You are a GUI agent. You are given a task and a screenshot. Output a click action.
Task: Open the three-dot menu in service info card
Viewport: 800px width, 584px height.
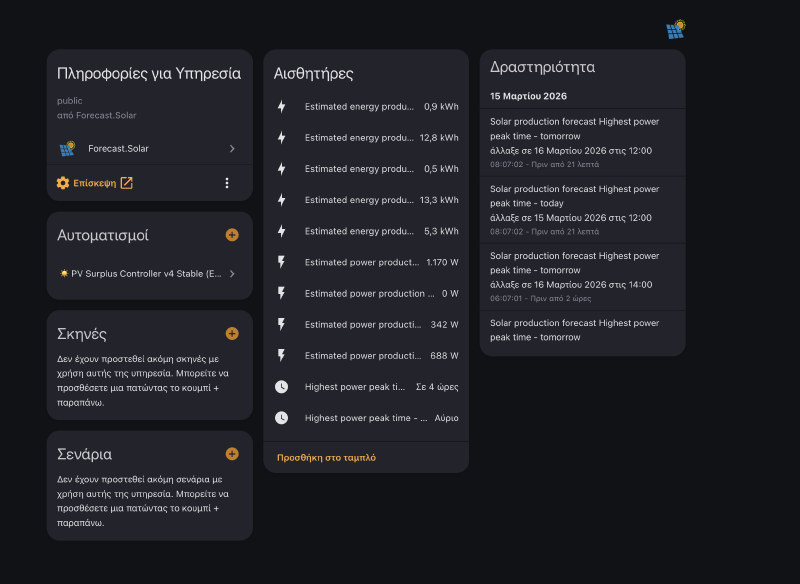(227, 183)
